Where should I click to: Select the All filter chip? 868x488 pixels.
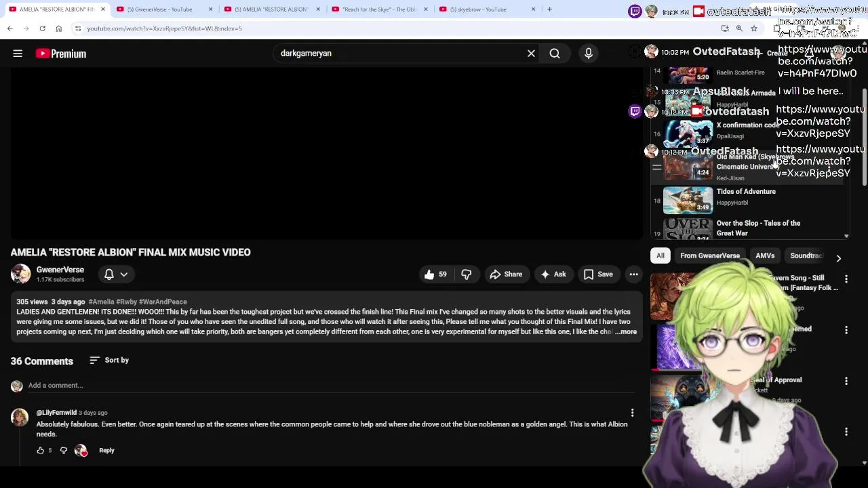(x=660, y=256)
